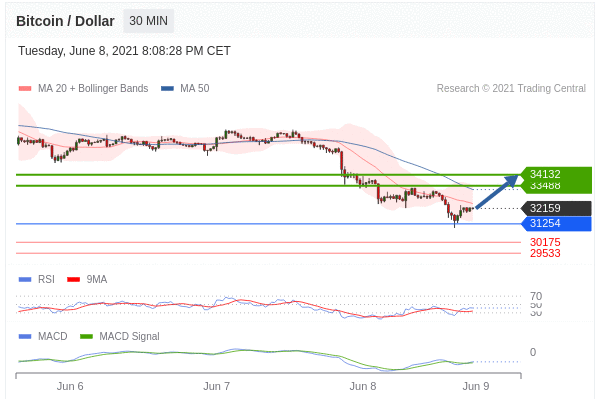Click the 30175 red support label
Viewport: 595px width, 399px height.
pos(545,242)
